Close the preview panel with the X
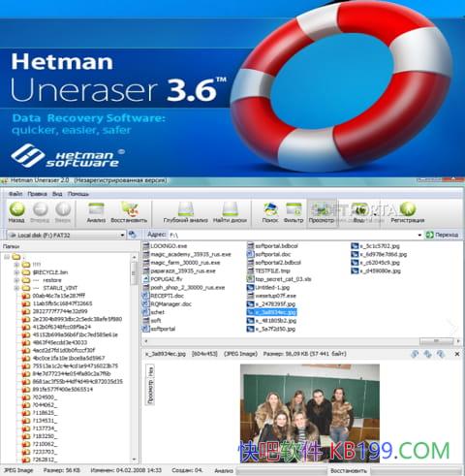465x476 pixels. 457,354
